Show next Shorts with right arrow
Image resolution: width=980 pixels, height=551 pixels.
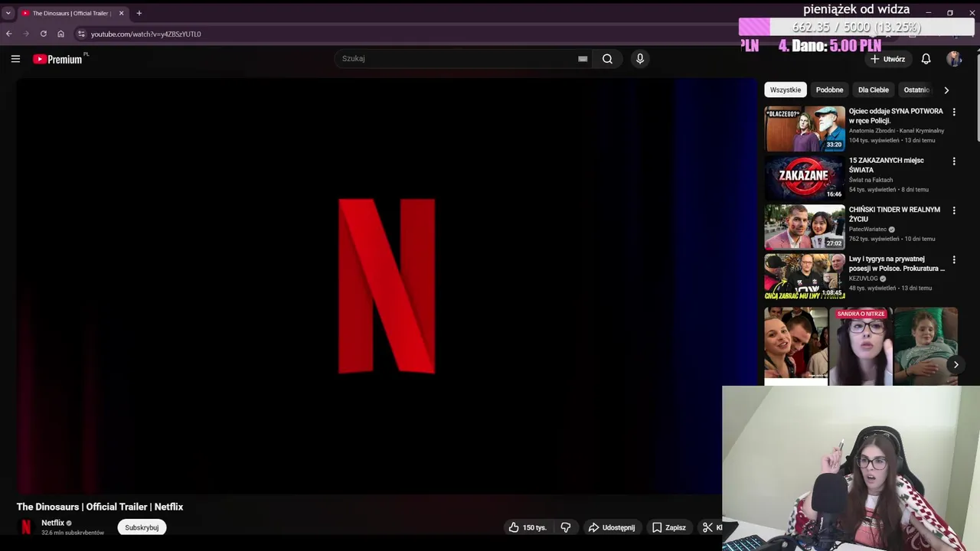coord(955,365)
